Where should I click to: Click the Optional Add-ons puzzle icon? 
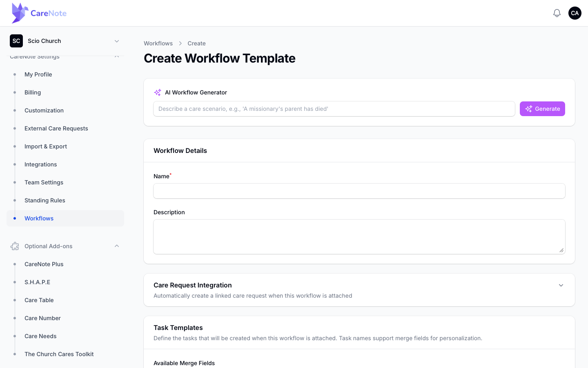pyautogui.click(x=15, y=246)
